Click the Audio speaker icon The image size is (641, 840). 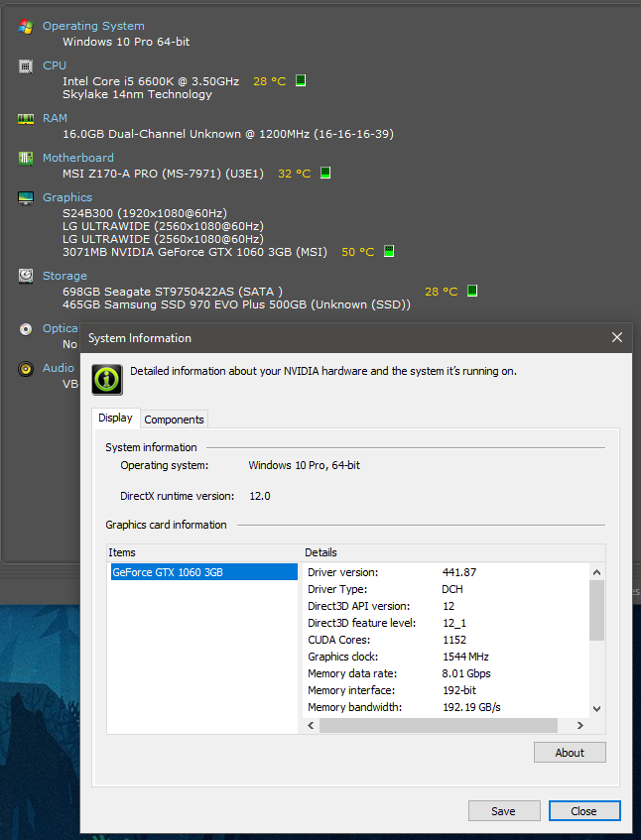click(25, 369)
